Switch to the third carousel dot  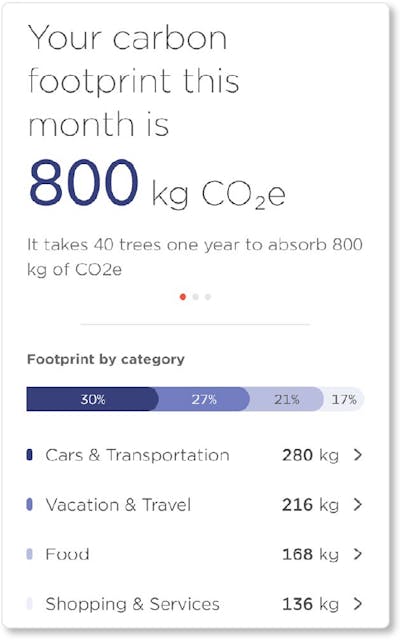pos(208,297)
